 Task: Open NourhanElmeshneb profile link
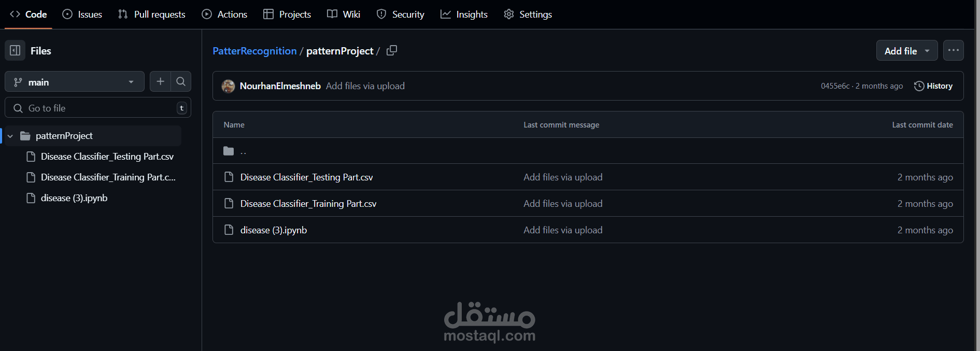click(280, 86)
